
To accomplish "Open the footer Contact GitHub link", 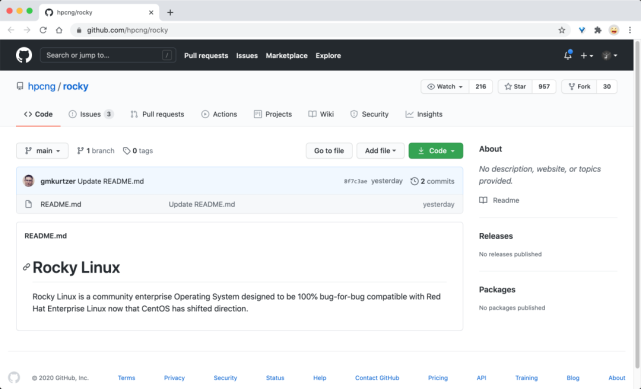I will 377,378.
